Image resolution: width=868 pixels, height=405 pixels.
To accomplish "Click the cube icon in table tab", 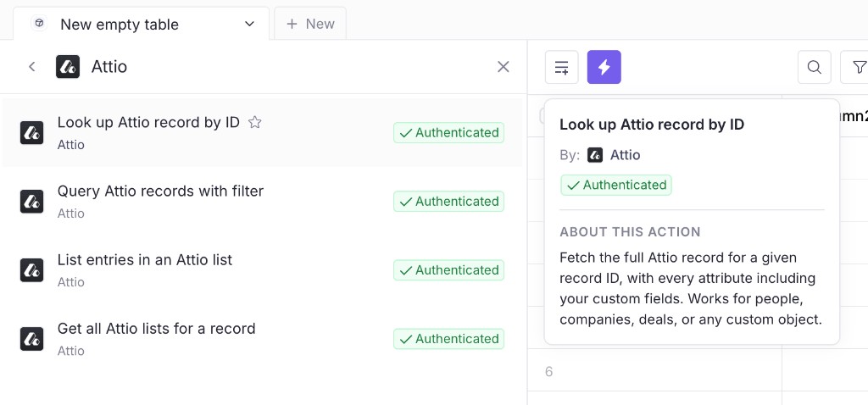I will (39, 24).
